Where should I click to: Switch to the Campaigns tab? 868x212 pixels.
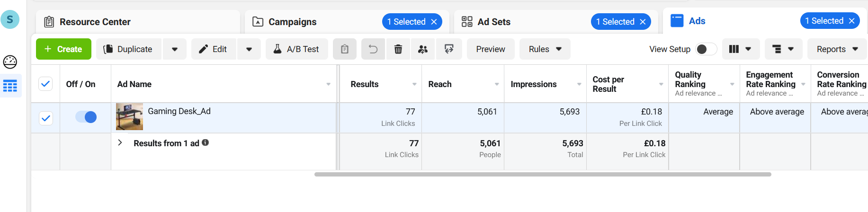click(x=292, y=22)
